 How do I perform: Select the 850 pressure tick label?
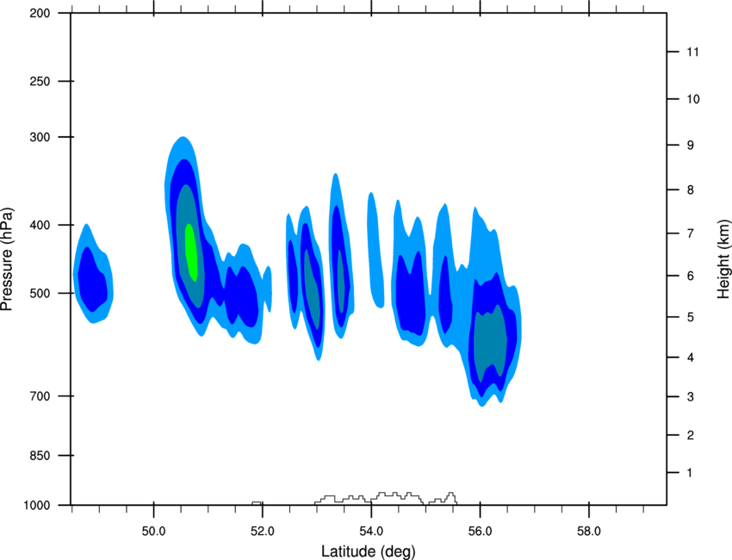tap(40, 456)
